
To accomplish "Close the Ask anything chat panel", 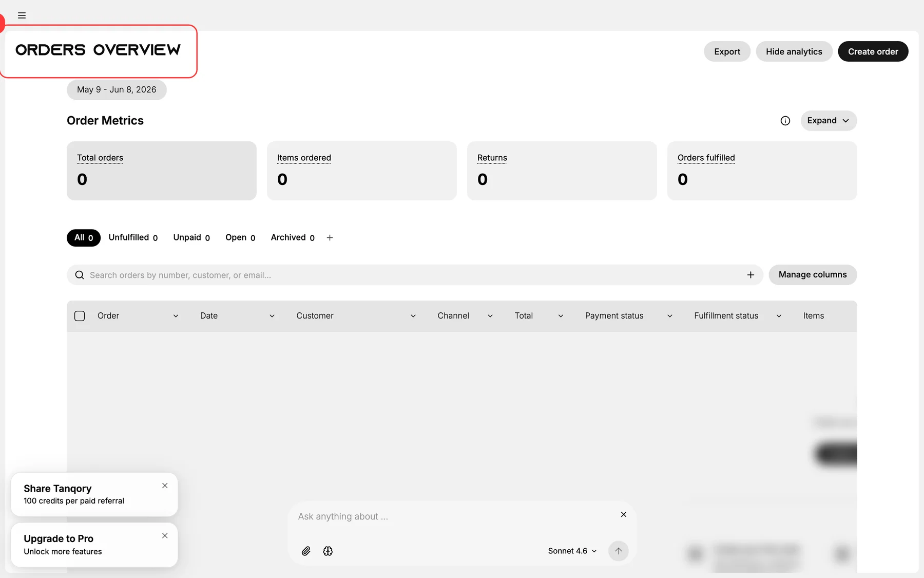I will tap(623, 514).
